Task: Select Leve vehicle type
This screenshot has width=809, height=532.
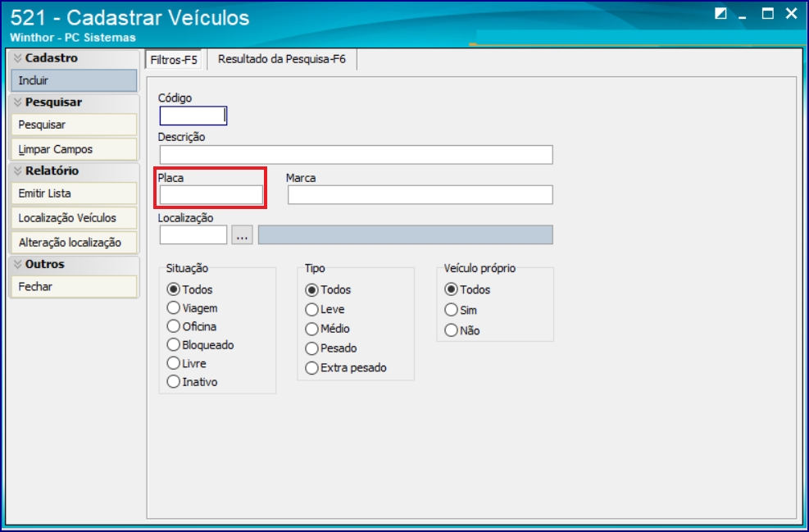Action: click(x=325, y=310)
